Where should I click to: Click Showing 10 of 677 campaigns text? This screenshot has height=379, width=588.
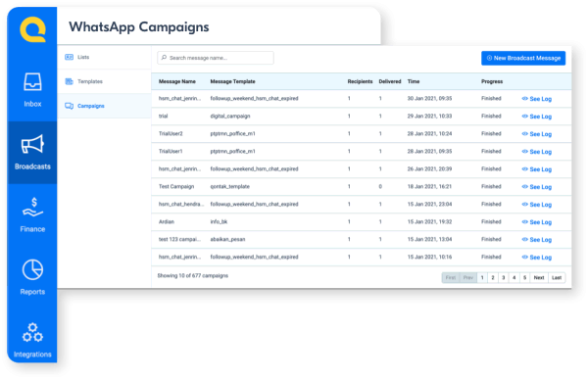(x=193, y=275)
